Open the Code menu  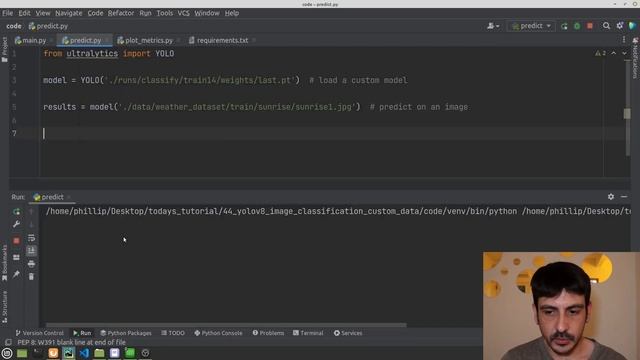pos(95,13)
